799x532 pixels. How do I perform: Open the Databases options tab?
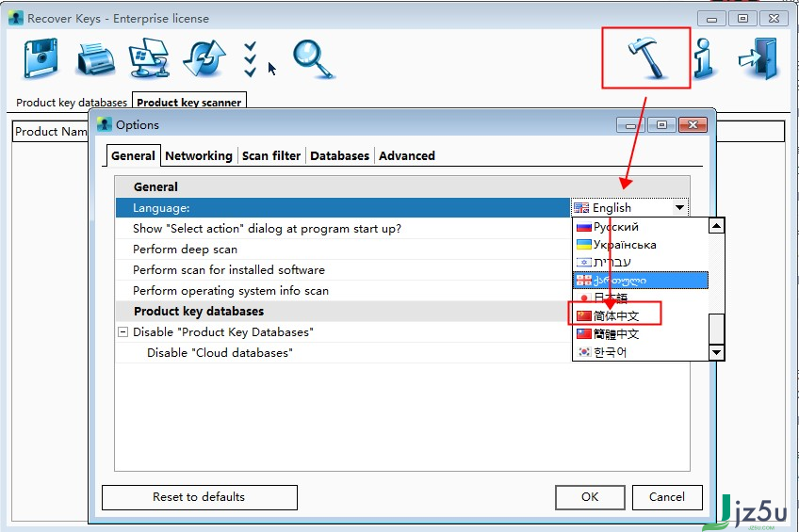click(339, 155)
